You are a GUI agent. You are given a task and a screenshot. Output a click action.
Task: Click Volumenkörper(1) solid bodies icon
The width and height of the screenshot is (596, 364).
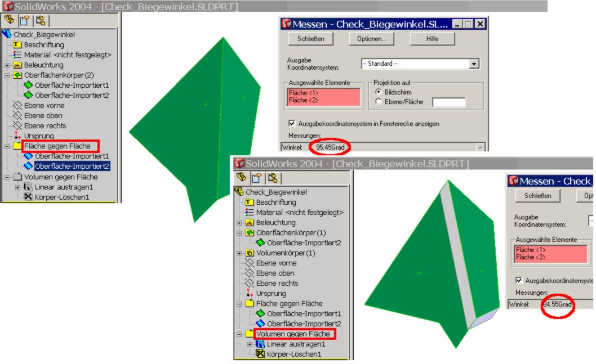[250, 253]
